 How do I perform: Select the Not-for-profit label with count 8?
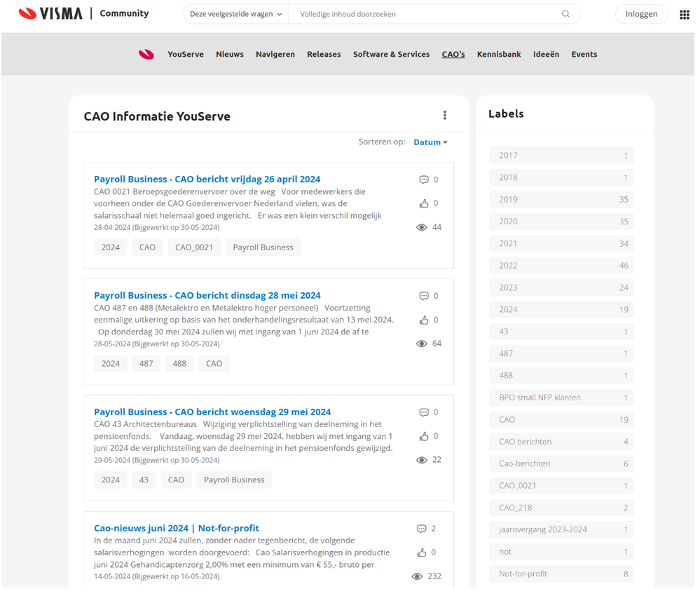click(561, 574)
